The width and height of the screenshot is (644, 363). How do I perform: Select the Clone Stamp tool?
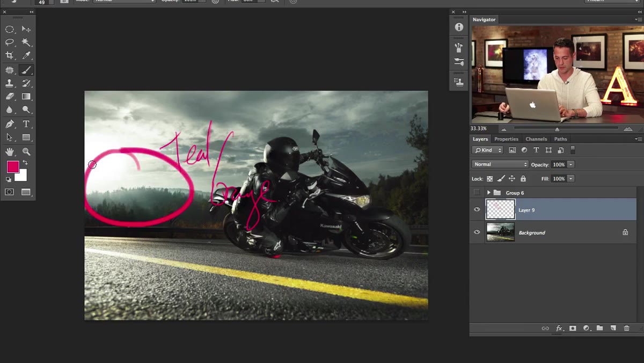pos(10,83)
